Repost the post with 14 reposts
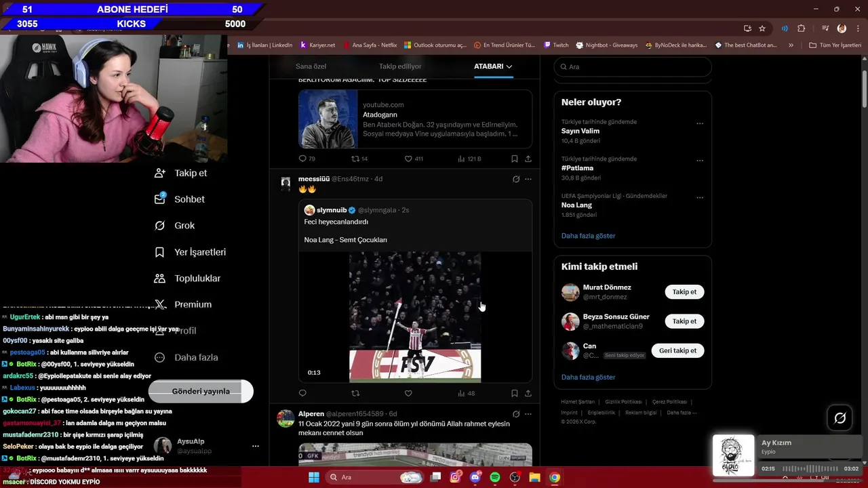 (359, 159)
